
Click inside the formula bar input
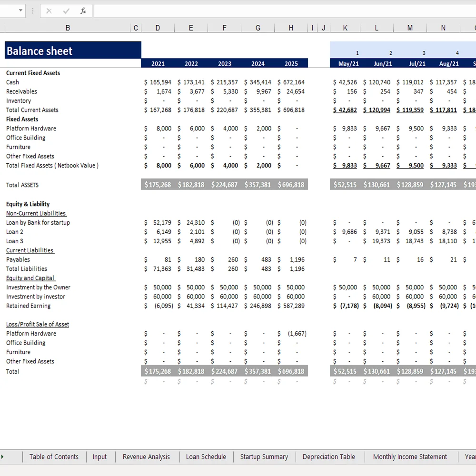(286, 11)
